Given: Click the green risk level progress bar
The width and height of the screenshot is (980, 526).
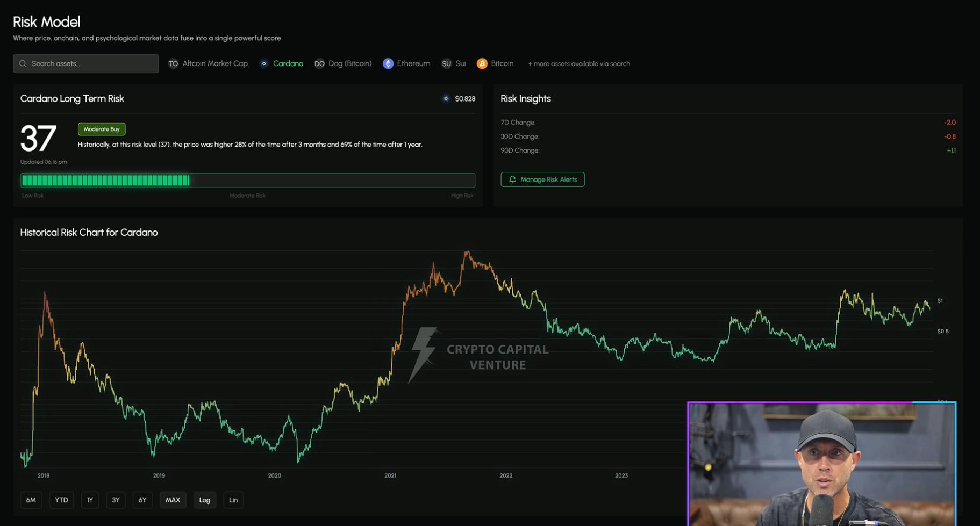Looking at the screenshot, I should (105, 180).
